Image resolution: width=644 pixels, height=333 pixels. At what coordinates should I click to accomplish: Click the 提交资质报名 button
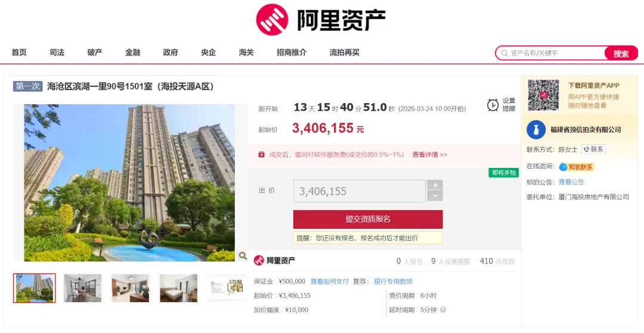[x=368, y=219]
